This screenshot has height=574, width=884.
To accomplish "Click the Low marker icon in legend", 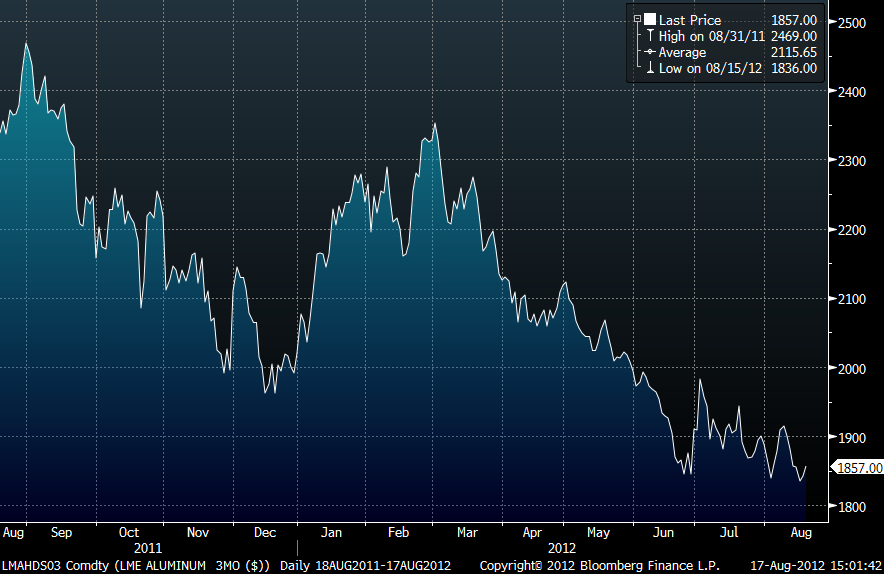I will coord(649,68).
